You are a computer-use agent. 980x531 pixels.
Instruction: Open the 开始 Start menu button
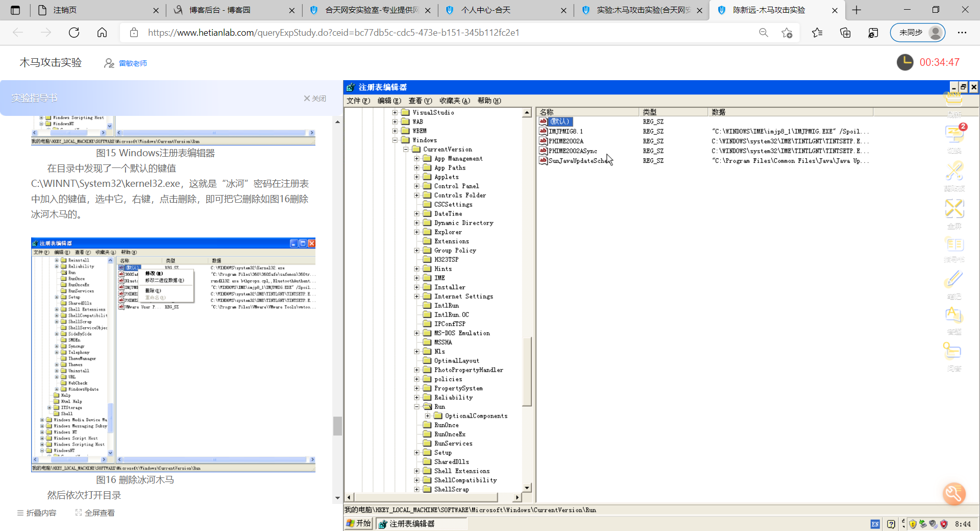pyautogui.click(x=359, y=524)
